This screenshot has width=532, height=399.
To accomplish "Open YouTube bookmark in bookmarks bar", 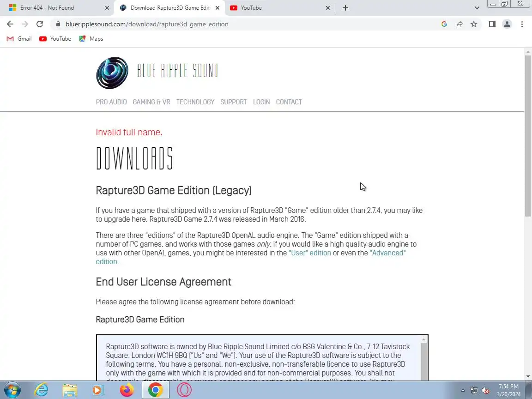I will pyautogui.click(x=55, y=39).
